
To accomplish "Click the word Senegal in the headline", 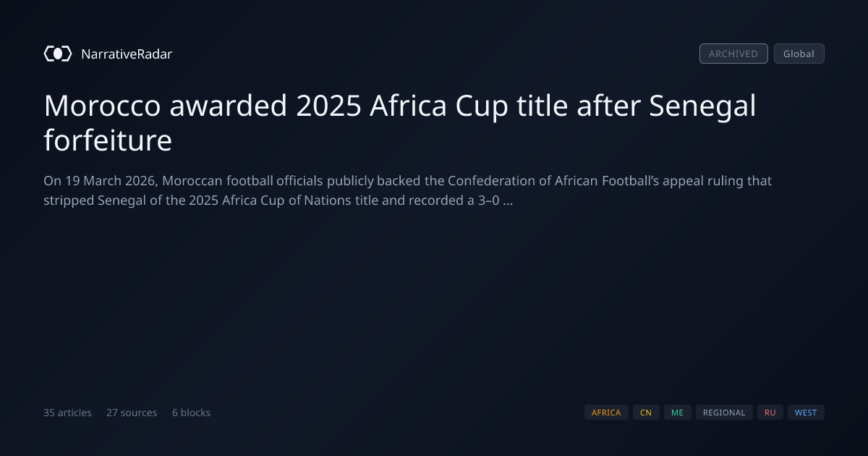I will pos(702,106).
